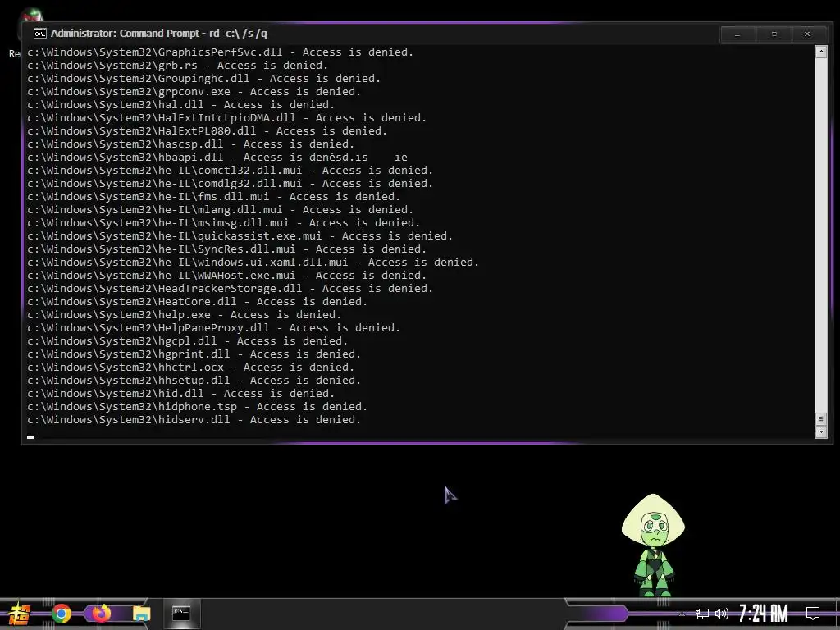Click the Administrator: Command Prompt title text
Viewport: 840px width, 630px height.
(x=158, y=33)
